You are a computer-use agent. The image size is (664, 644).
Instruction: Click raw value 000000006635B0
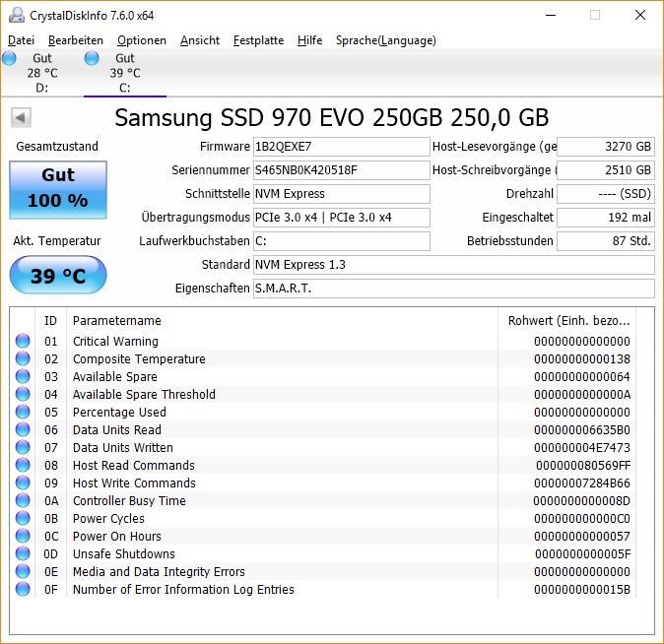(x=582, y=430)
